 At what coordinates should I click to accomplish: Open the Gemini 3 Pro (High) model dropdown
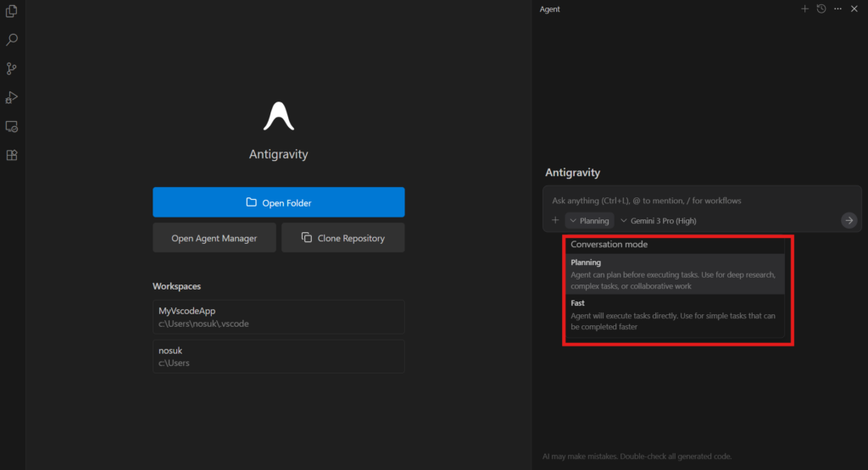[658, 220]
